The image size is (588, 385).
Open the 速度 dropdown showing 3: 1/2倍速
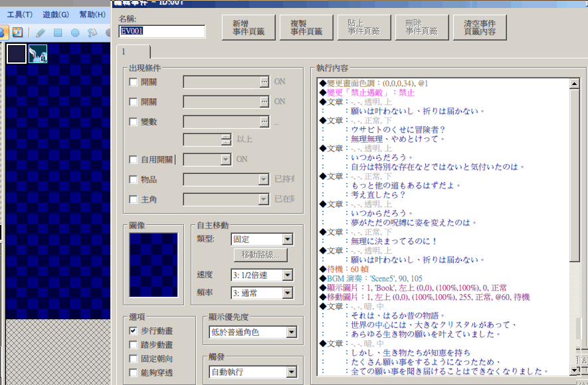[262, 275]
